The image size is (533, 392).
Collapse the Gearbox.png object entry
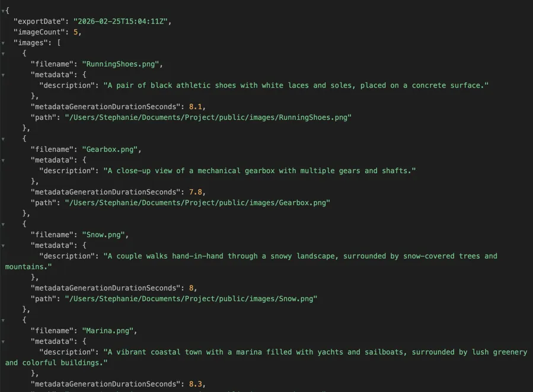click(x=13, y=138)
